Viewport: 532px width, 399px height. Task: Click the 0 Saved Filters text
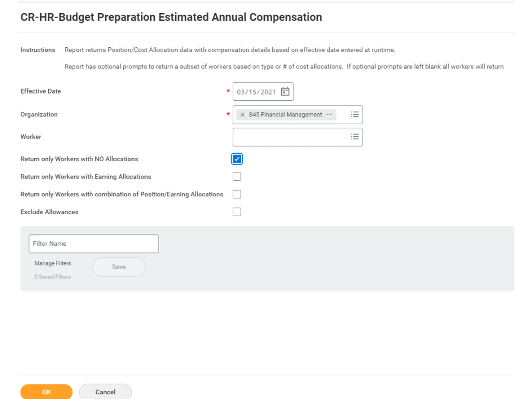tap(52, 277)
